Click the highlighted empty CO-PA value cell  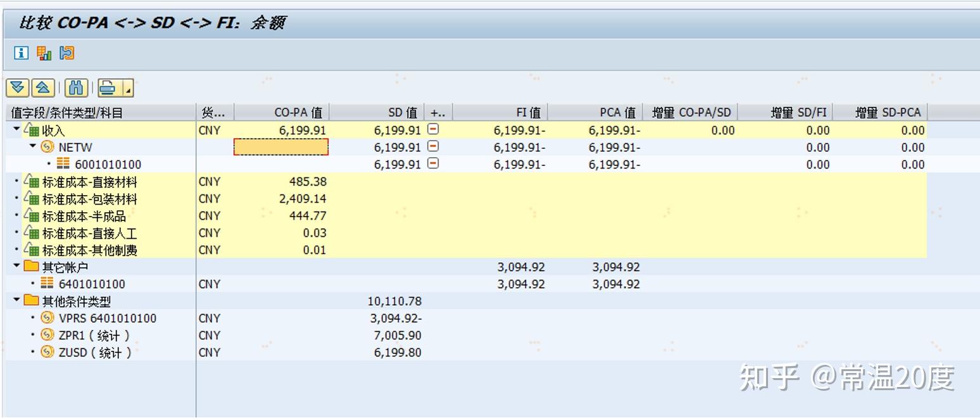coord(281,147)
